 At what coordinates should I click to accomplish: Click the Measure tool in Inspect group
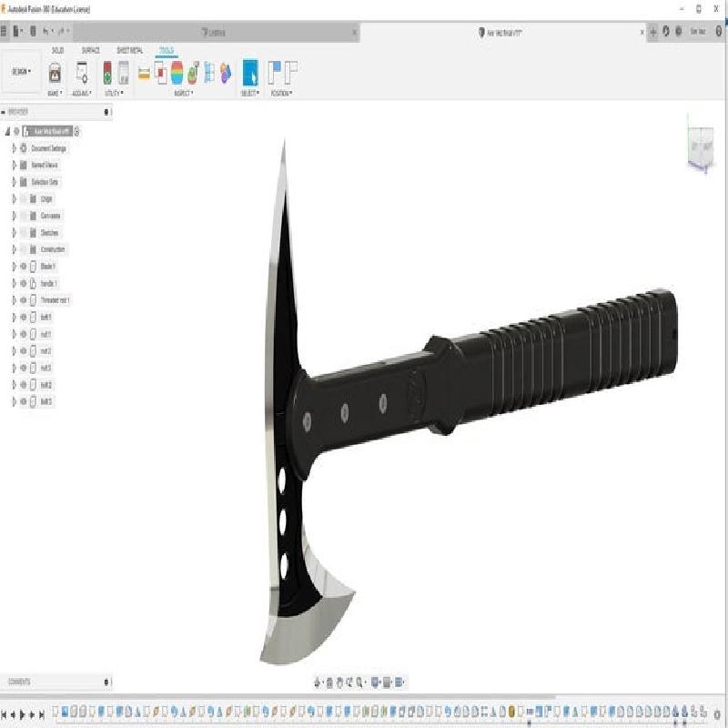pos(144,73)
